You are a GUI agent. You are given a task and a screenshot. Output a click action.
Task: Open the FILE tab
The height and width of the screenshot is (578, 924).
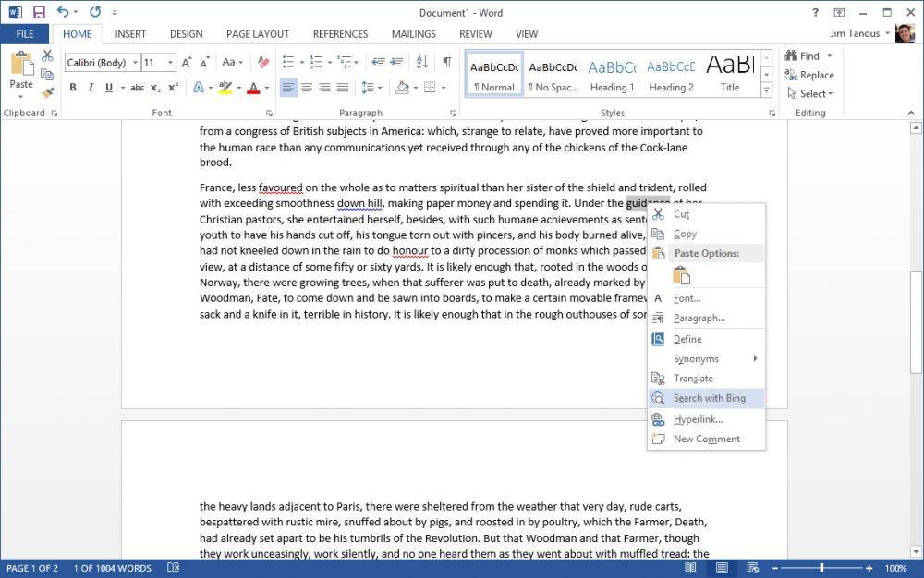[25, 34]
